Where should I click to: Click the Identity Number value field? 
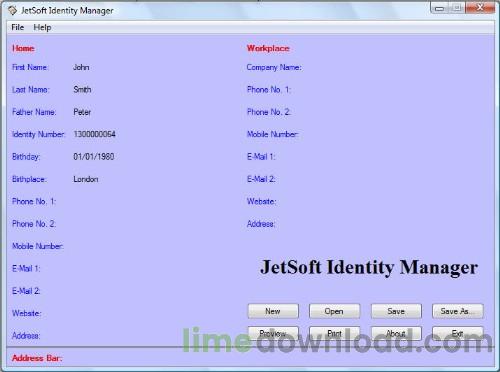(95, 134)
